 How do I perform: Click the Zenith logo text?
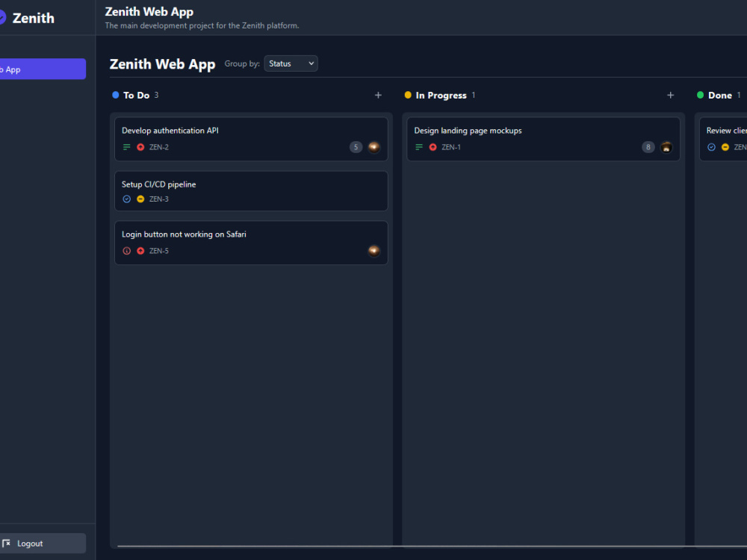coord(34,18)
